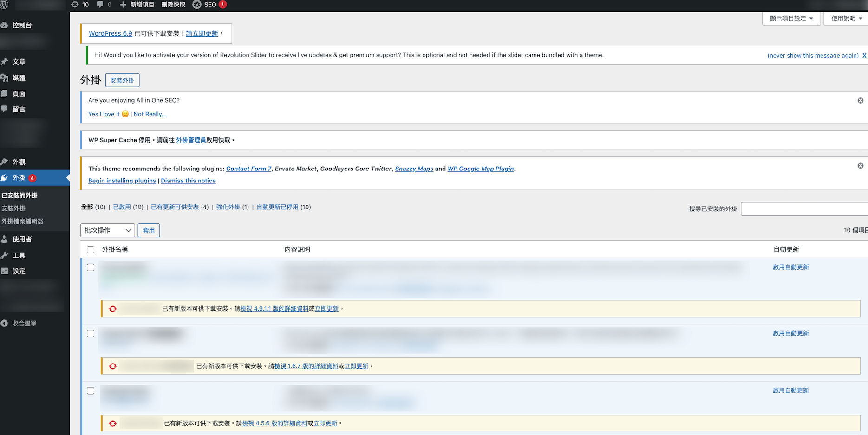The height and width of the screenshot is (435, 868).
Task: Enable auto-update for first plugin
Action: click(791, 267)
